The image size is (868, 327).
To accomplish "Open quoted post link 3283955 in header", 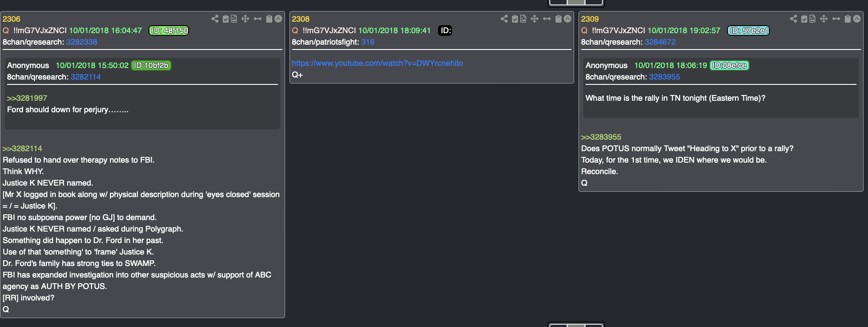I will (x=665, y=77).
